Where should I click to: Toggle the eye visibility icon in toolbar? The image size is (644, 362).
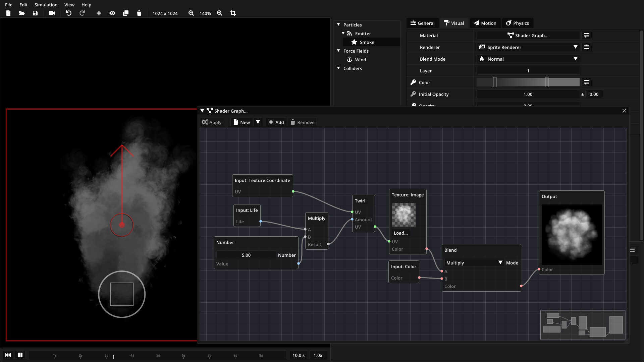(x=112, y=13)
